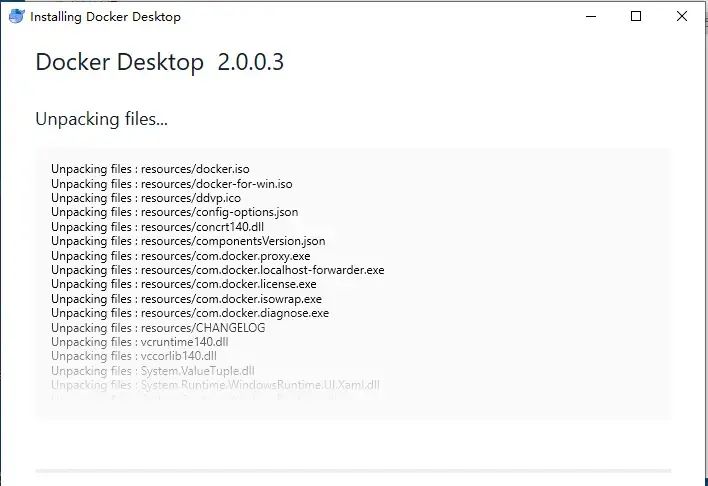
Task: Click the installation progress bar at bottom
Action: [x=354, y=471]
